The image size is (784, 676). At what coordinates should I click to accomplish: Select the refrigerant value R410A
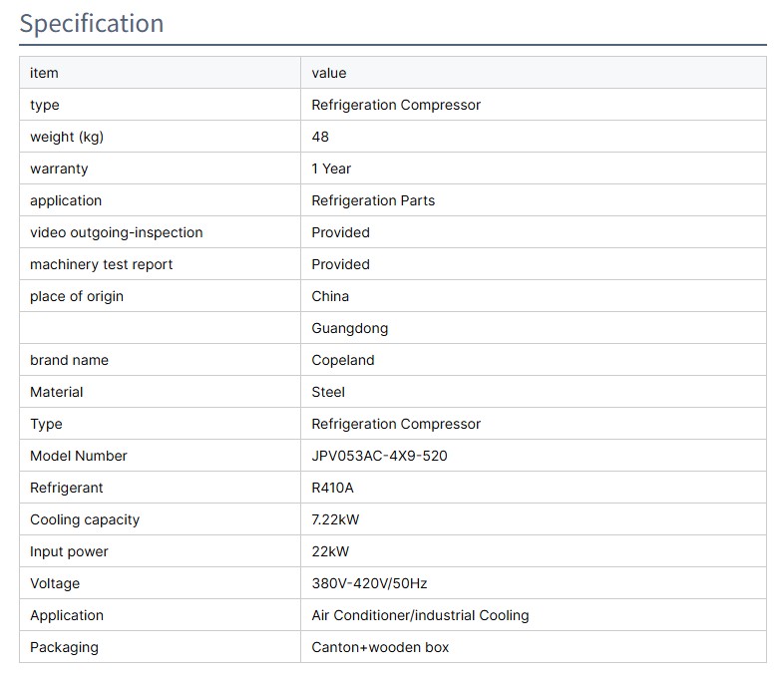(333, 488)
